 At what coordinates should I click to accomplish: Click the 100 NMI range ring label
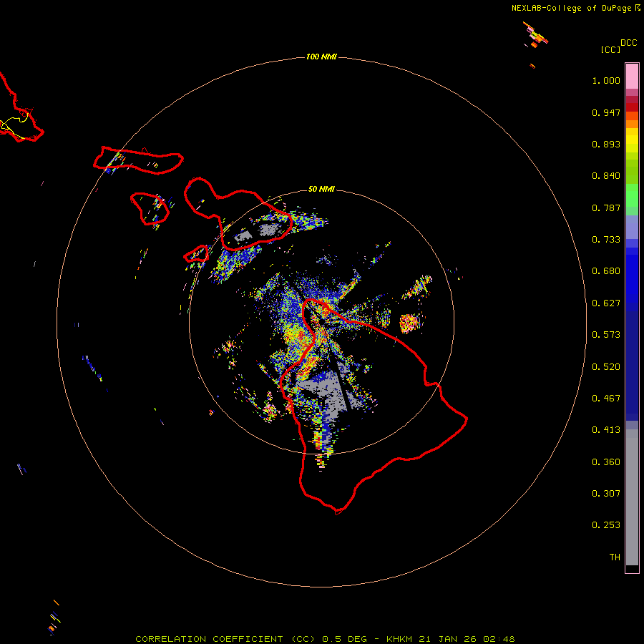(321, 57)
